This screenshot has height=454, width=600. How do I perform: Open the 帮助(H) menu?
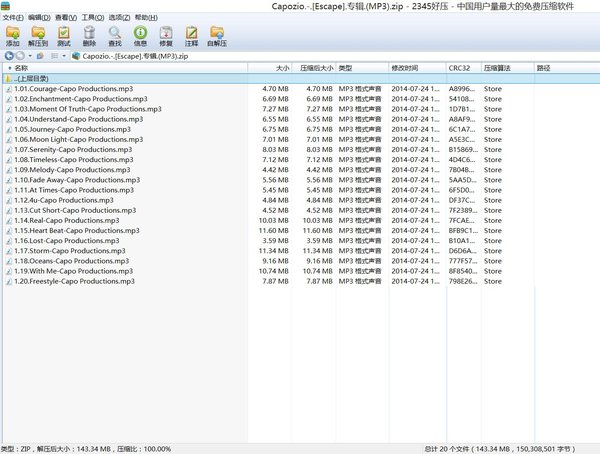tap(147, 18)
